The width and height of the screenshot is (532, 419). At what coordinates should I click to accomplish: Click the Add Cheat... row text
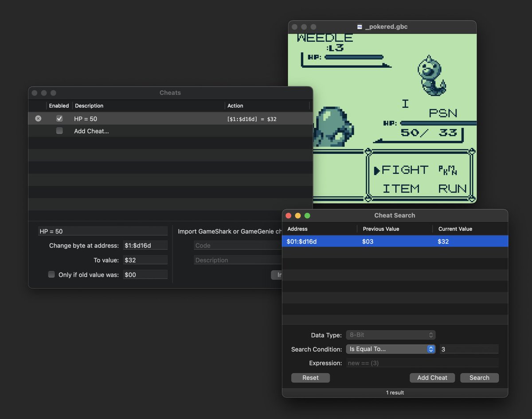(x=91, y=131)
